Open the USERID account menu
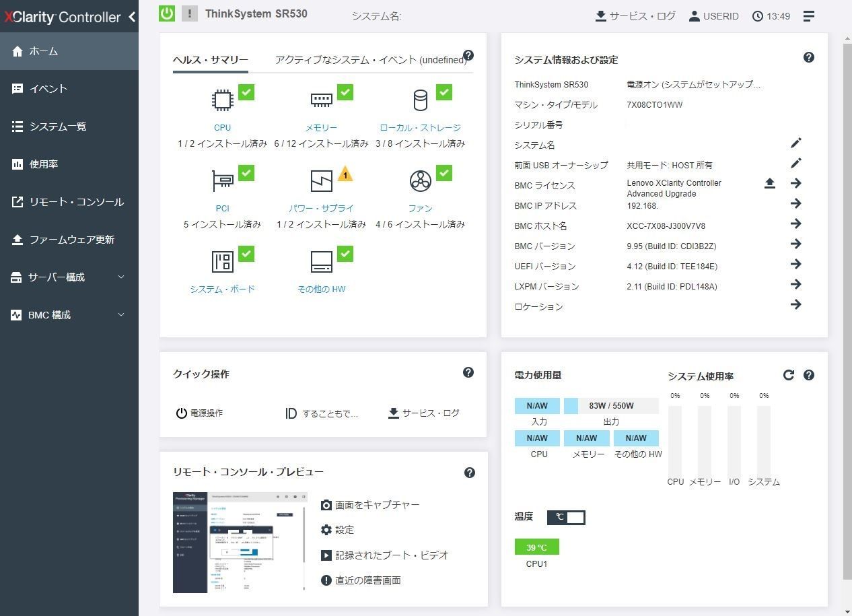This screenshot has height=616, width=852. (713, 16)
